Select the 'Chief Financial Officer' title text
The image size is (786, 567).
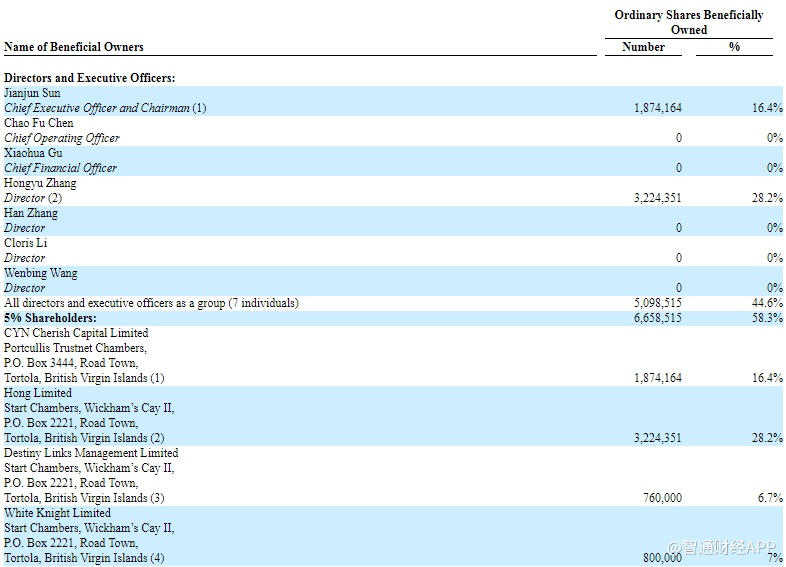pos(60,168)
